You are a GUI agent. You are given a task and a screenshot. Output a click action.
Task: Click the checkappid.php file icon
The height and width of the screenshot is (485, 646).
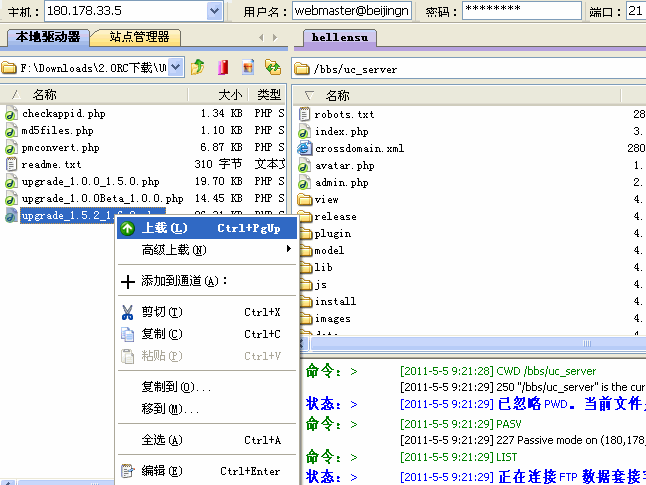[x=11, y=114]
